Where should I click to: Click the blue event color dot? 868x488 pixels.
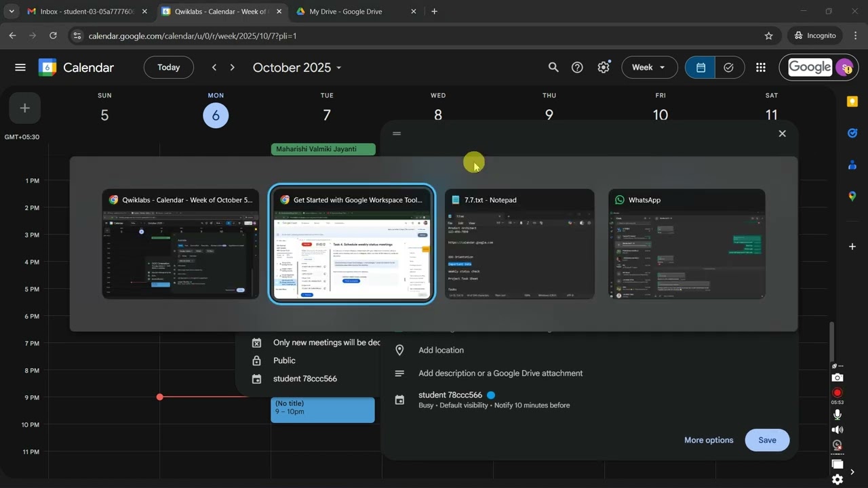pos(491,395)
